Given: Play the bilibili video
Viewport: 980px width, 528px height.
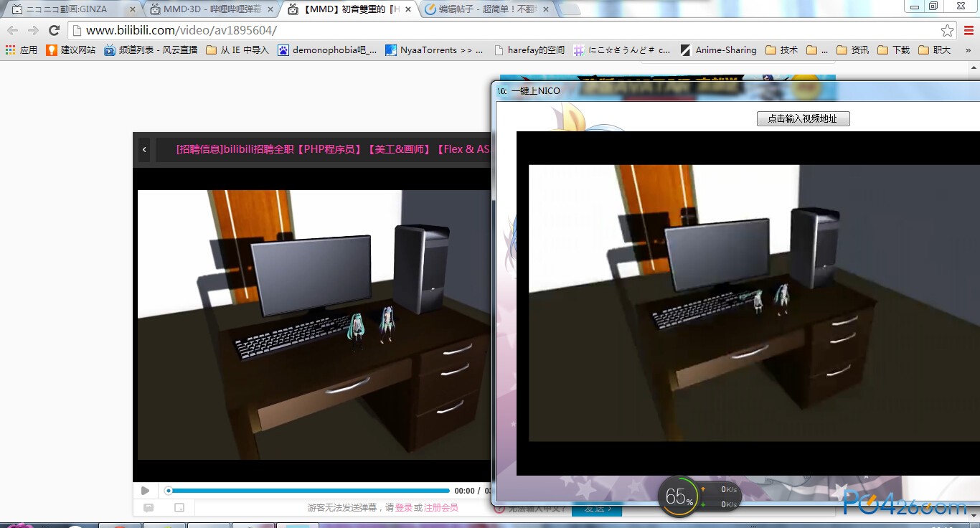Looking at the screenshot, I should 145,491.
